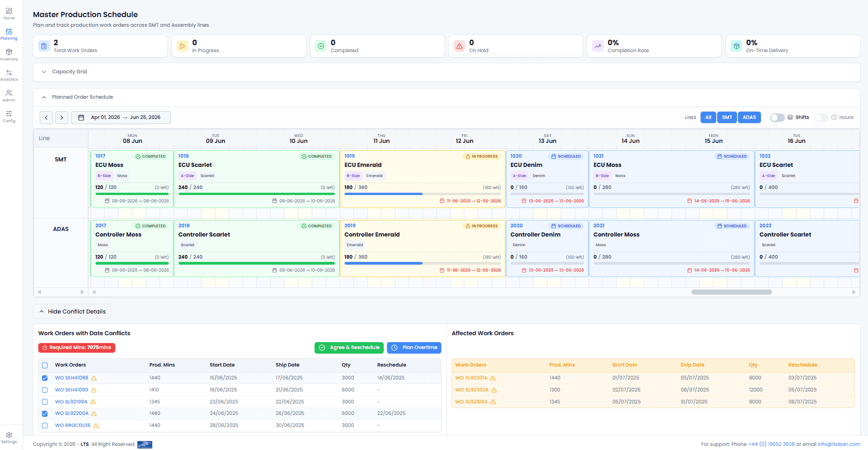The width and height of the screenshot is (868, 450).
Task: Click the info@ltslean.com email link
Action: [x=839, y=444]
